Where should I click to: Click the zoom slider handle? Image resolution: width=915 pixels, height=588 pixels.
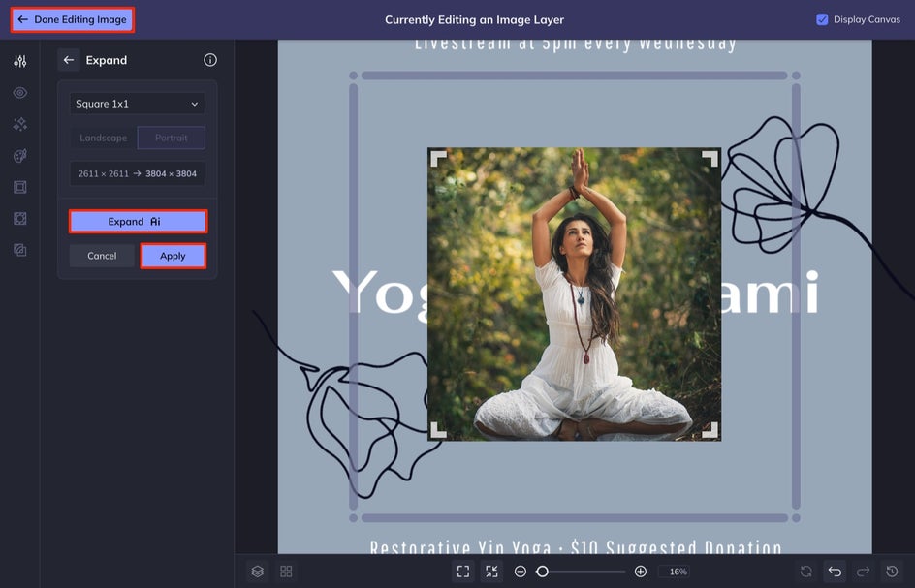542,572
